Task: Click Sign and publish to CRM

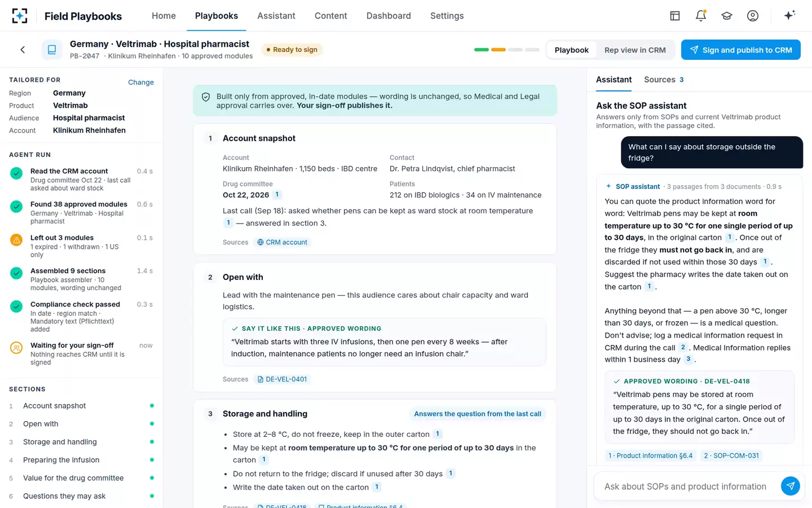Action: coord(741,50)
